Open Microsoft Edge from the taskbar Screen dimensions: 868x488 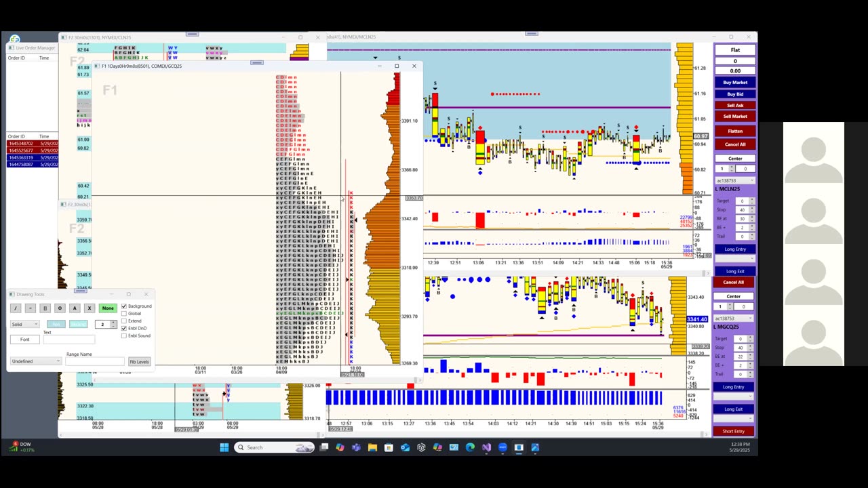click(470, 447)
